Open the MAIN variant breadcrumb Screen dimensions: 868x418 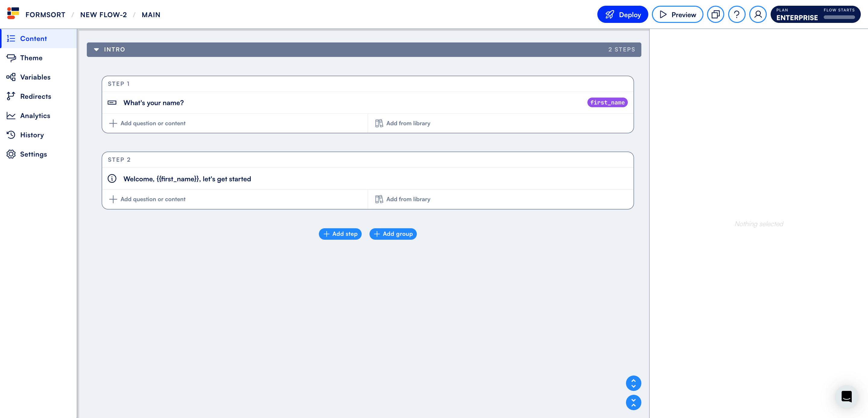pyautogui.click(x=151, y=15)
